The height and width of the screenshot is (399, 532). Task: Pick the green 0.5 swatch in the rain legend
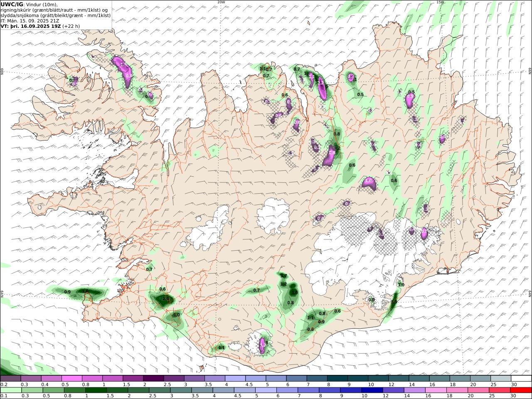tap(54, 390)
